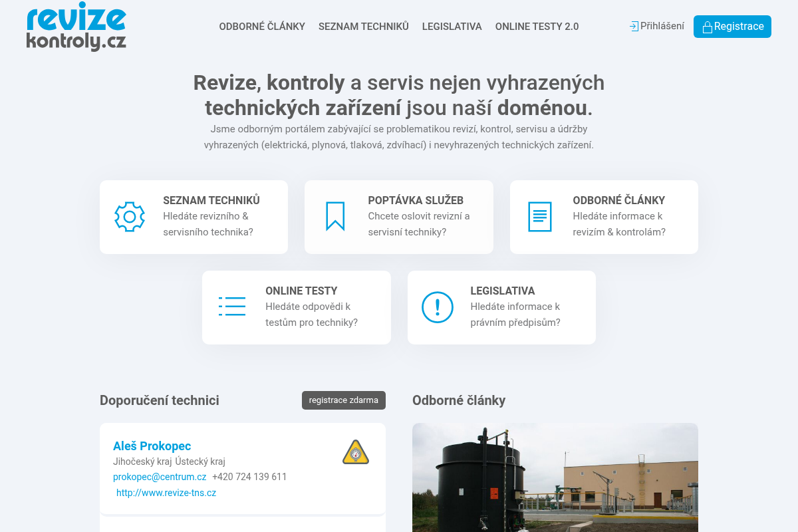Click the Ústecký kraj region text
The height and width of the screenshot is (532, 798).
[x=201, y=462]
